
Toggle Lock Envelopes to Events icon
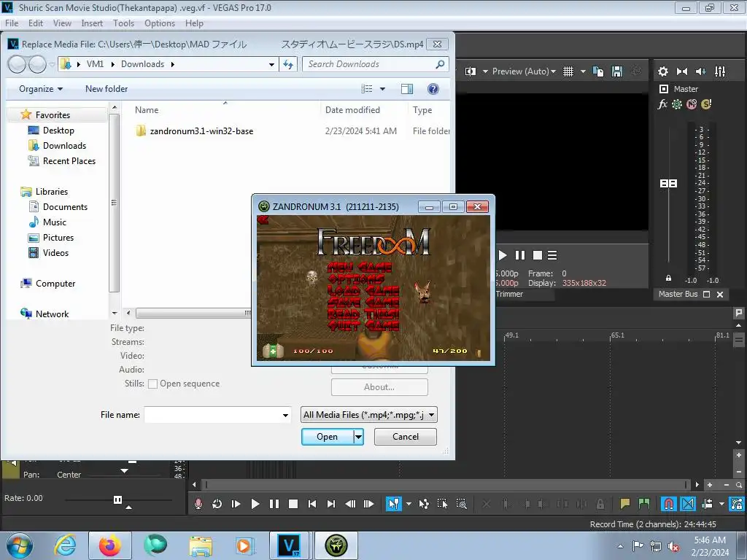pos(737,504)
